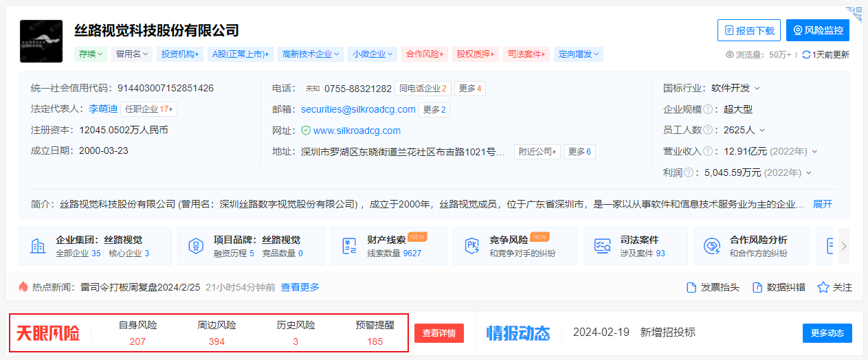This screenshot has width=868, height=360.
Task: Open the 投资机构 tag
Action: pos(180,54)
